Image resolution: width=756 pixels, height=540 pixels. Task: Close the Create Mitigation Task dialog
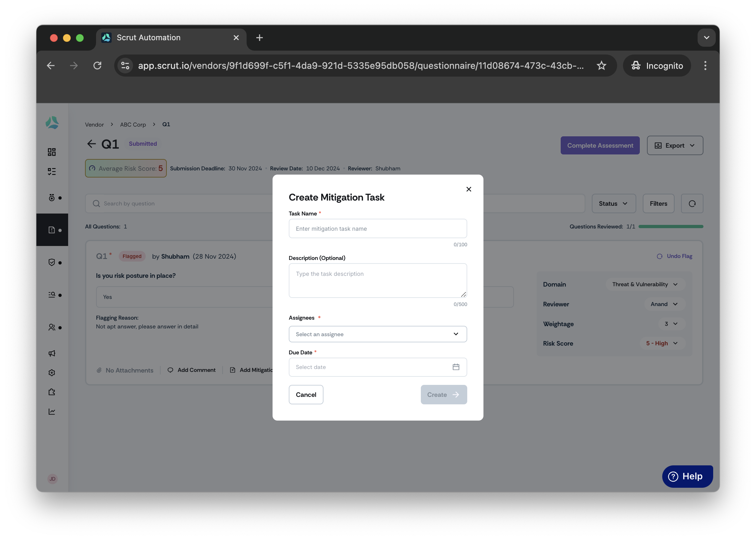[x=469, y=189]
